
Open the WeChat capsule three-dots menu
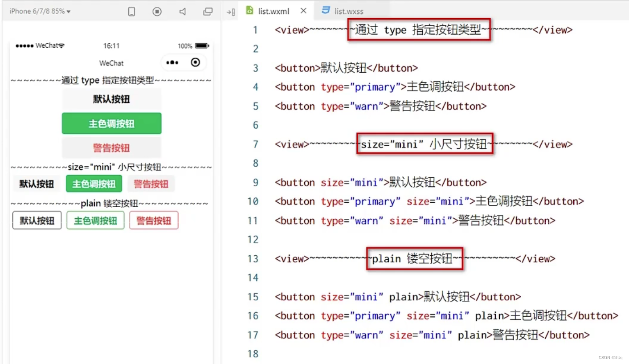(172, 63)
